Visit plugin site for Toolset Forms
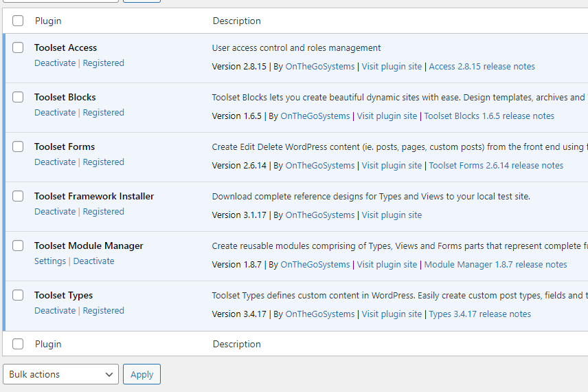The height and width of the screenshot is (392, 588). [392, 166]
